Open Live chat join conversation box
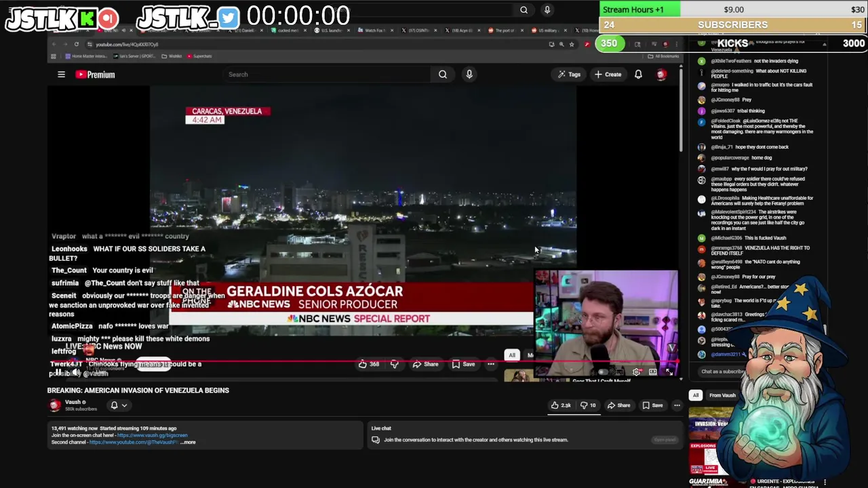Screen dimensions: 868x488 [x=524, y=434]
